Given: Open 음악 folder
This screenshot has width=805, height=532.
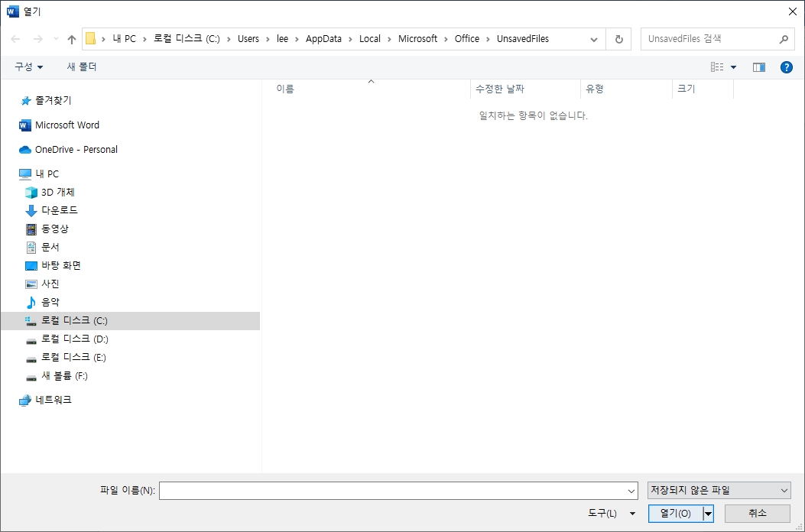Looking at the screenshot, I should point(42,303).
